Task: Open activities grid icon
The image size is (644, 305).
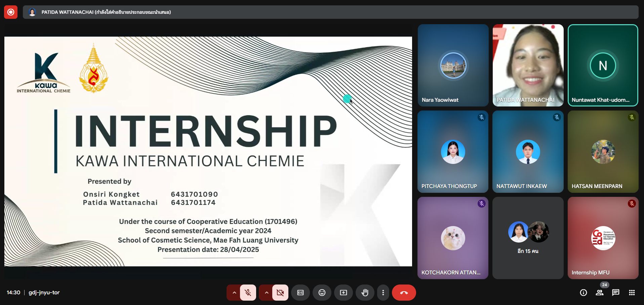Action: tap(632, 293)
